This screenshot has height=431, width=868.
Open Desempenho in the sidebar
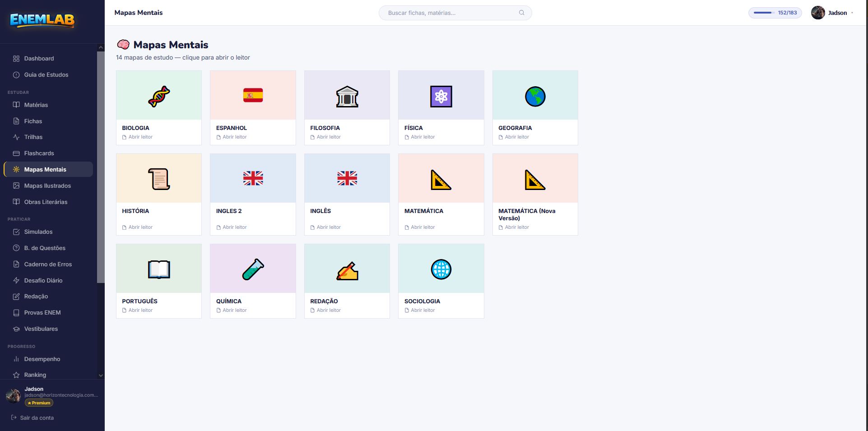click(48, 359)
